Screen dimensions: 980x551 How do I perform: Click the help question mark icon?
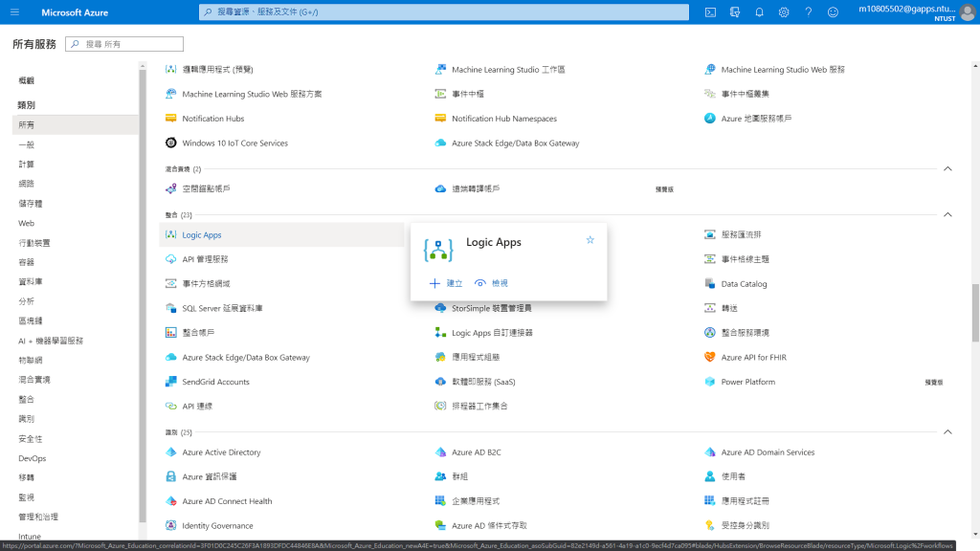tap(808, 11)
